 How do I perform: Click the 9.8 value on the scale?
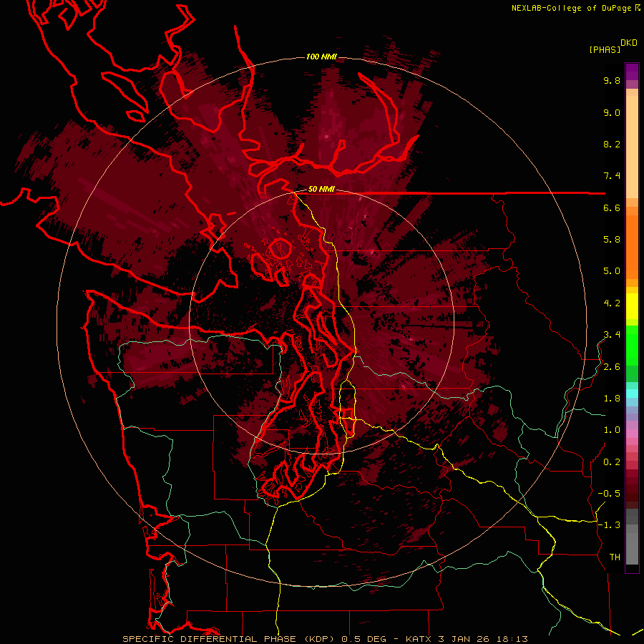click(612, 80)
